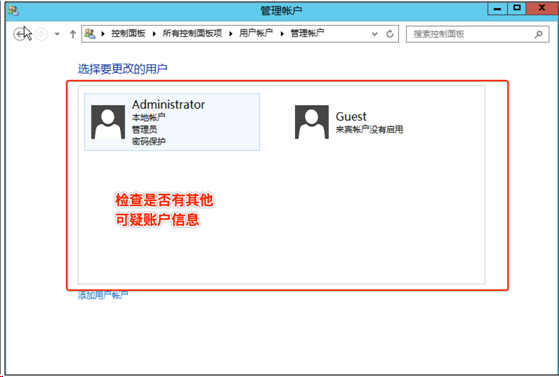Click the back navigation arrow
This screenshot has width=559, height=377.
point(19,34)
